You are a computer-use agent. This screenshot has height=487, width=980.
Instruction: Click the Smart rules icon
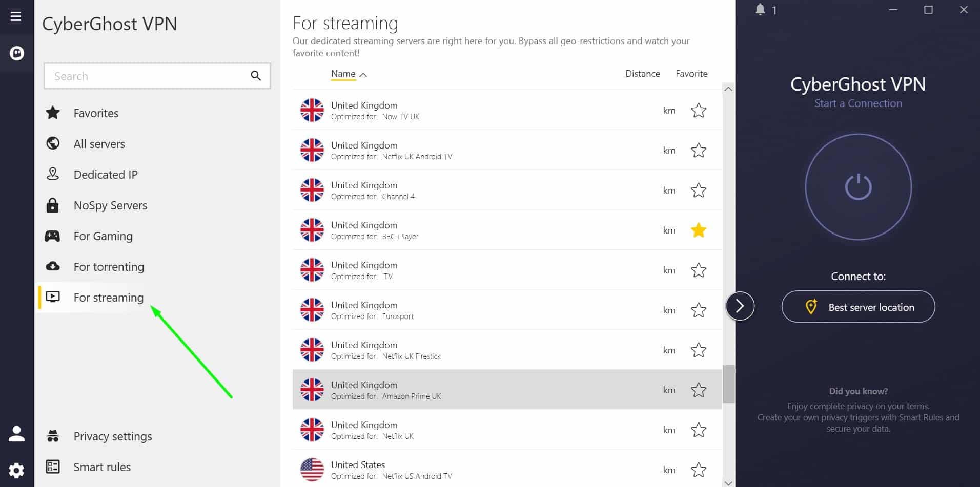pyautogui.click(x=53, y=467)
